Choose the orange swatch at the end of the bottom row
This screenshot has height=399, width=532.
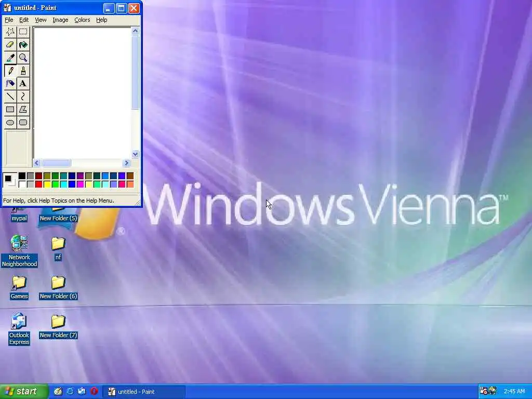tap(130, 184)
